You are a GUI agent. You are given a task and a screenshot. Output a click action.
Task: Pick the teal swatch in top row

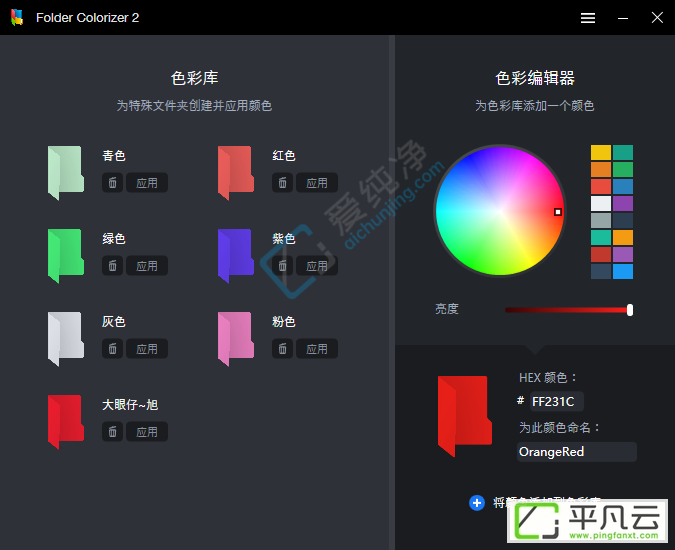click(622, 152)
